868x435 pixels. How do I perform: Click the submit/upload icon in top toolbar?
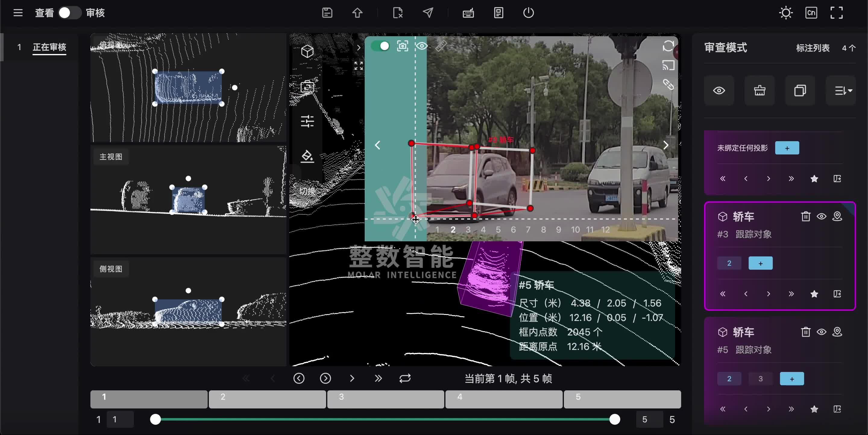click(357, 13)
